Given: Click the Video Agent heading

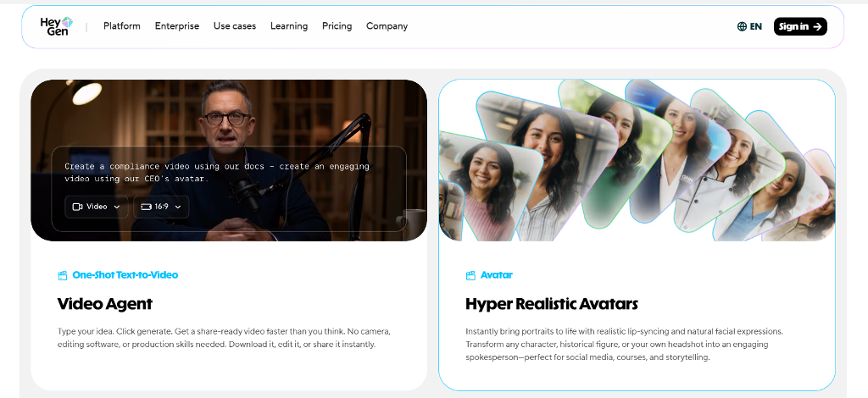Looking at the screenshot, I should coord(104,303).
